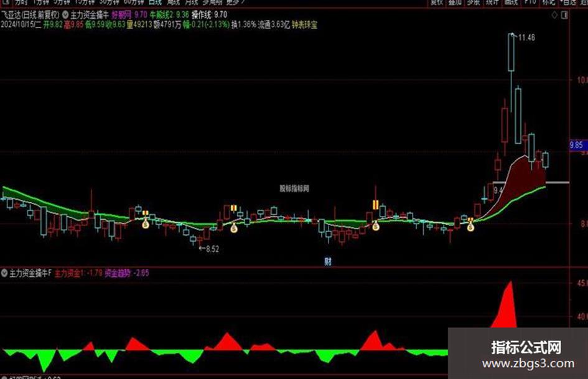This screenshot has height=379, width=588.
Task: Switch to 月线 monthly period tab
Action: coord(191,2)
